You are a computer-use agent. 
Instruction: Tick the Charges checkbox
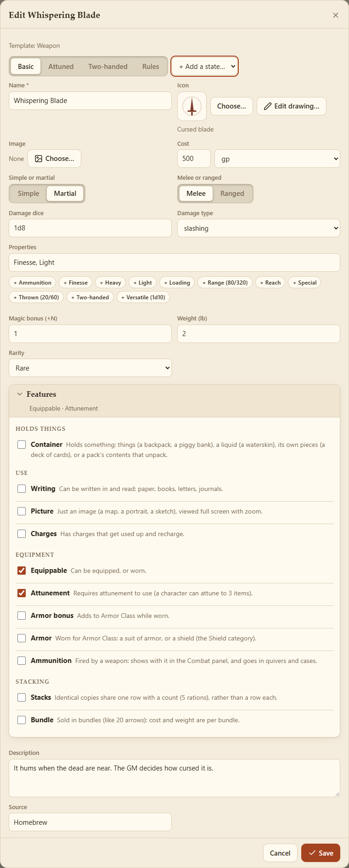[x=22, y=534]
